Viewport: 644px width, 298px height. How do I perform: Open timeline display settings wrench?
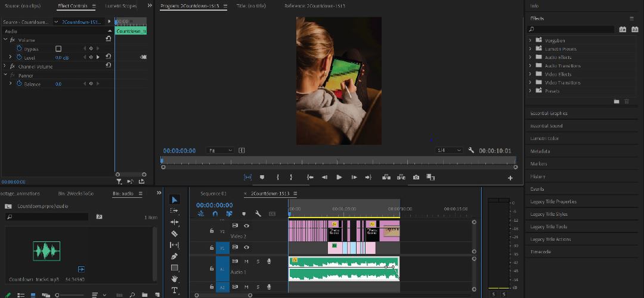click(258, 213)
